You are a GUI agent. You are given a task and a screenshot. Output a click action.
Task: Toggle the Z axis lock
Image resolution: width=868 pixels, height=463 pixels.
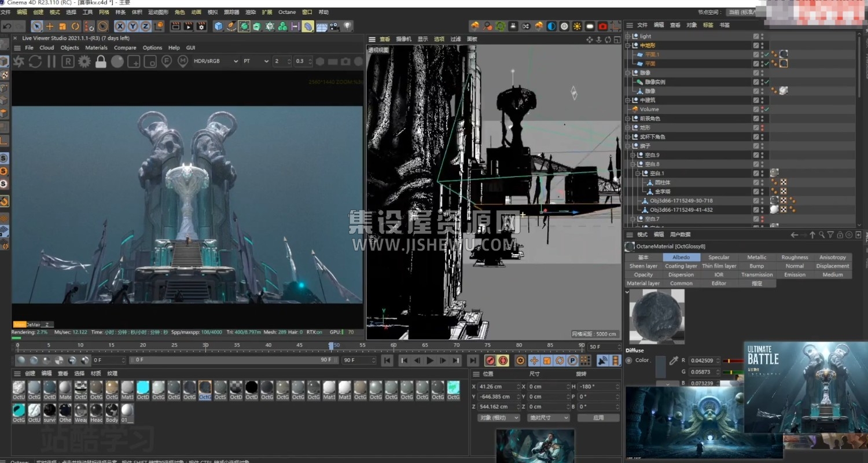[x=145, y=26]
